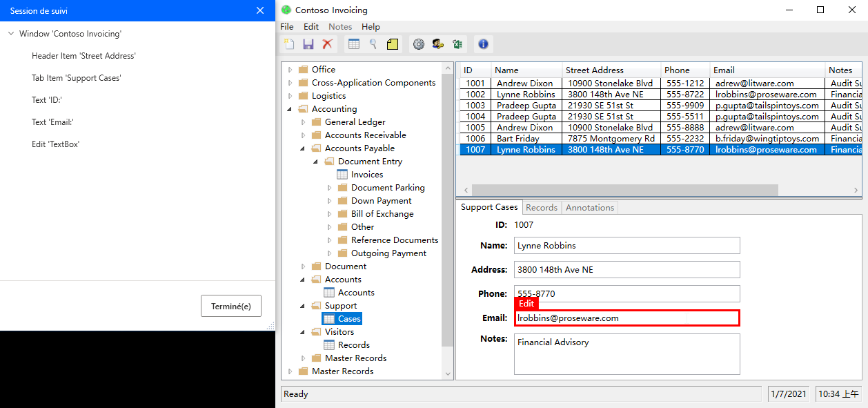Expand the Office tree node arrow

(x=290, y=70)
